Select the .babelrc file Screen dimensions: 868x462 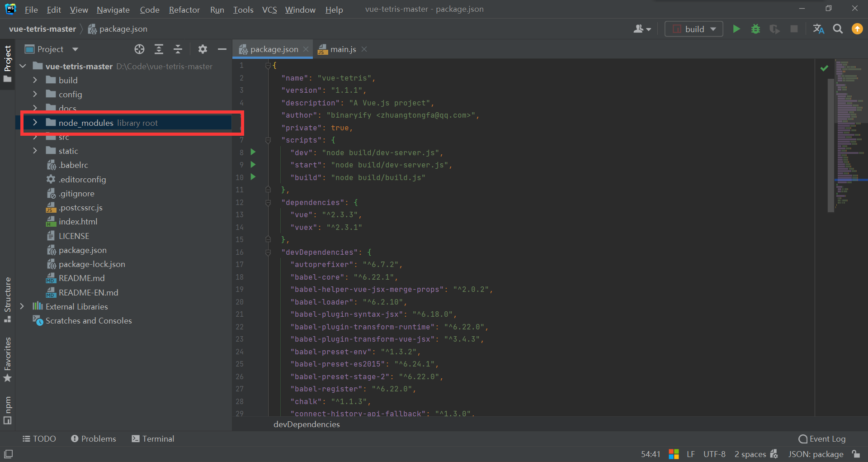point(73,165)
